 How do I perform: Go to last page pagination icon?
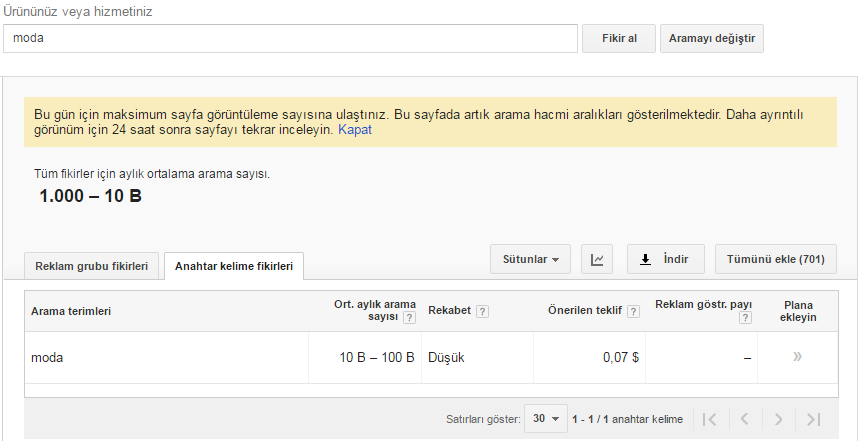pyautogui.click(x=814, y=419)
